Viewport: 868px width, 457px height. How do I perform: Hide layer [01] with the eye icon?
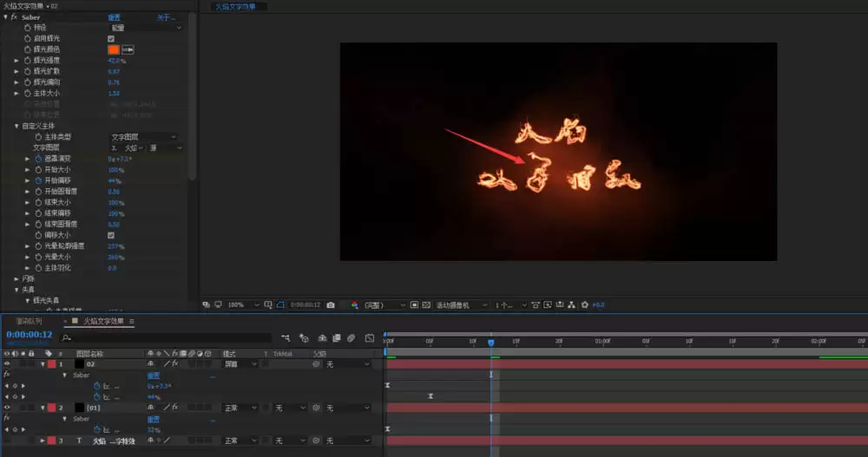(7, 408)
